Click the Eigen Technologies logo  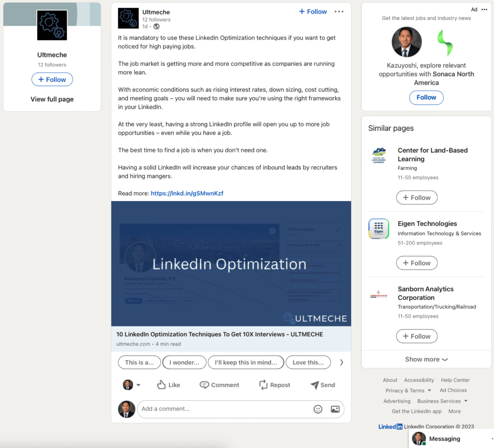[x=379, y=229]
